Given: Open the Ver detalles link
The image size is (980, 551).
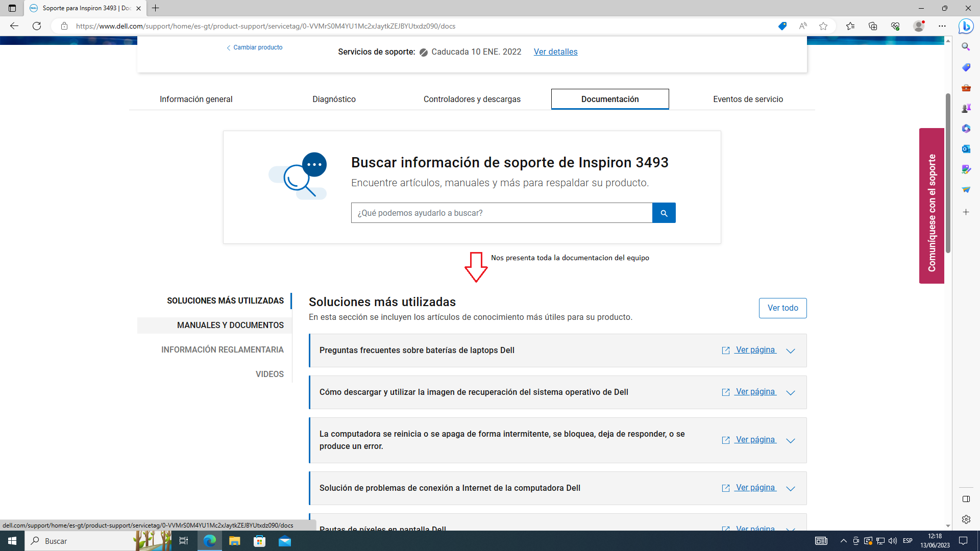Looking at the screenshot, I should coord(555,52).
